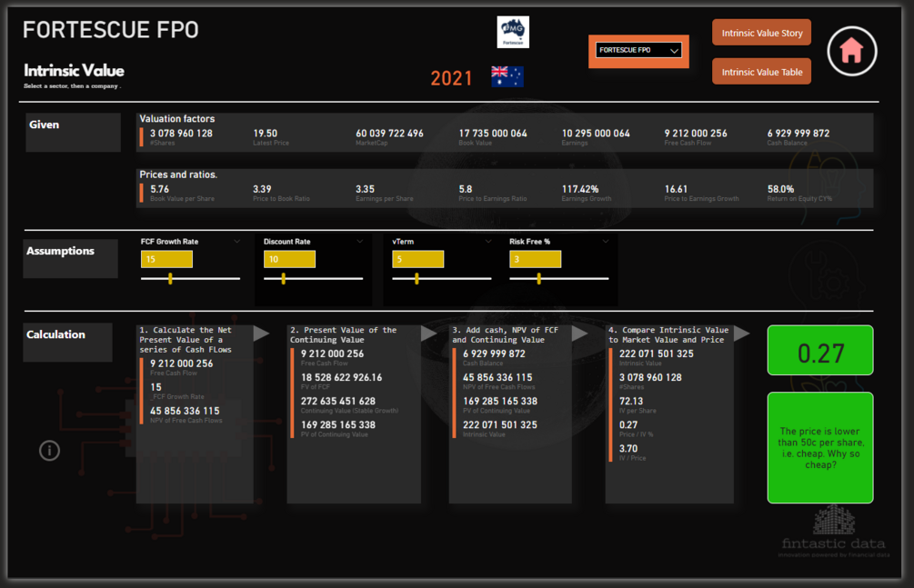This screenshot has height=588, width=914.
Task: Click Book Value per Share 5.76
Action: (x=160, y=189)
